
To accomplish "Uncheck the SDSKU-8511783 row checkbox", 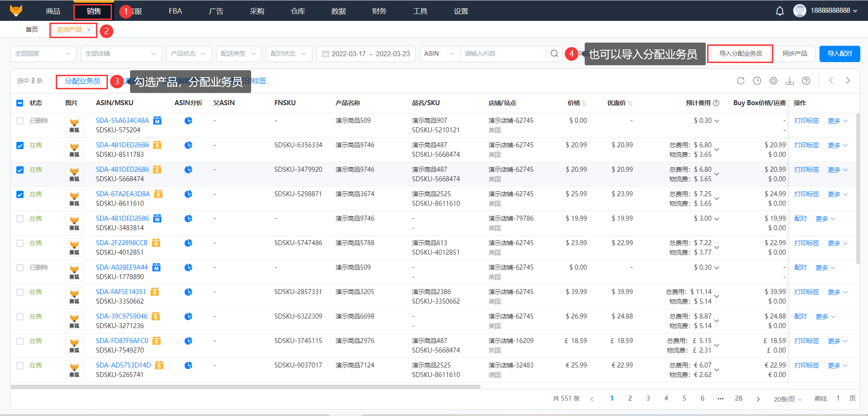I will coord(20,145).
